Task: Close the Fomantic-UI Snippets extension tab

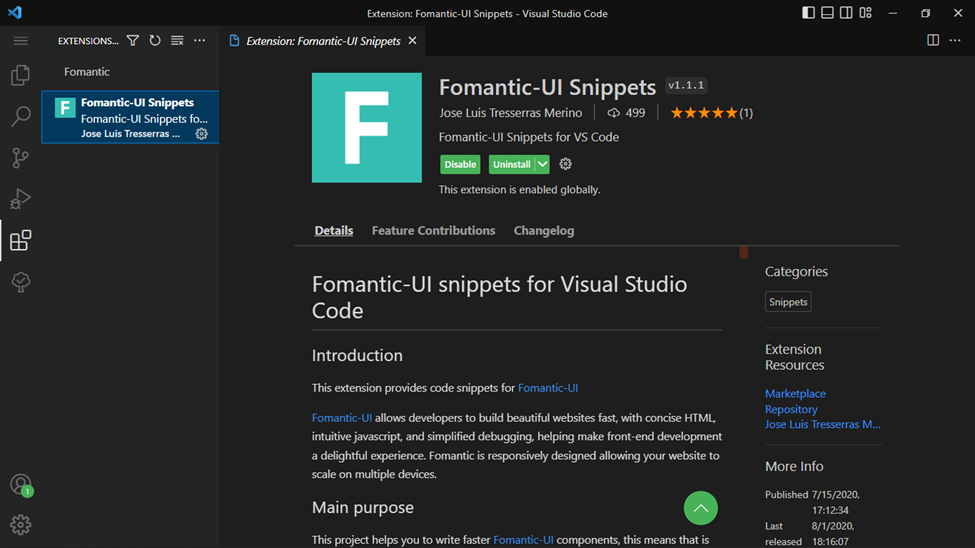Action: [x=412, y=40]
